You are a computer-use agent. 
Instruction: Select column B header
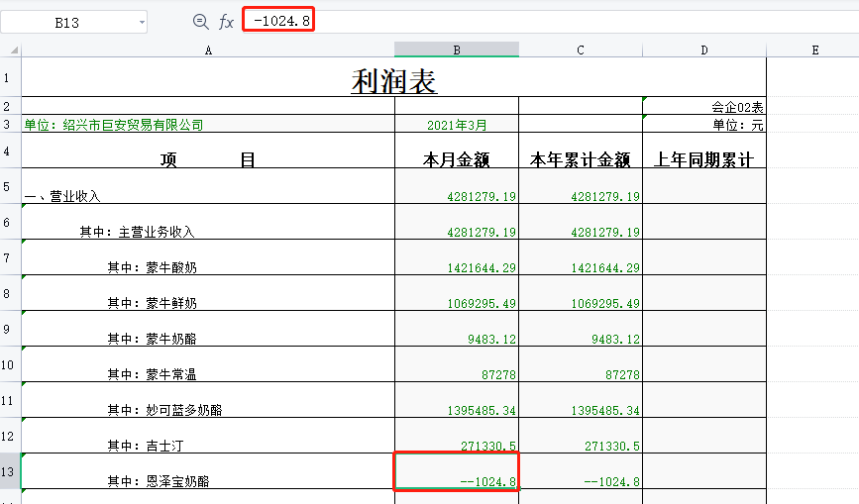[x=457, y=50]
